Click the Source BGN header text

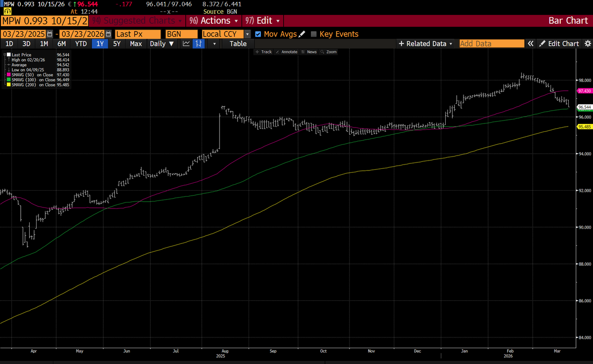click(x=220, y=10)
